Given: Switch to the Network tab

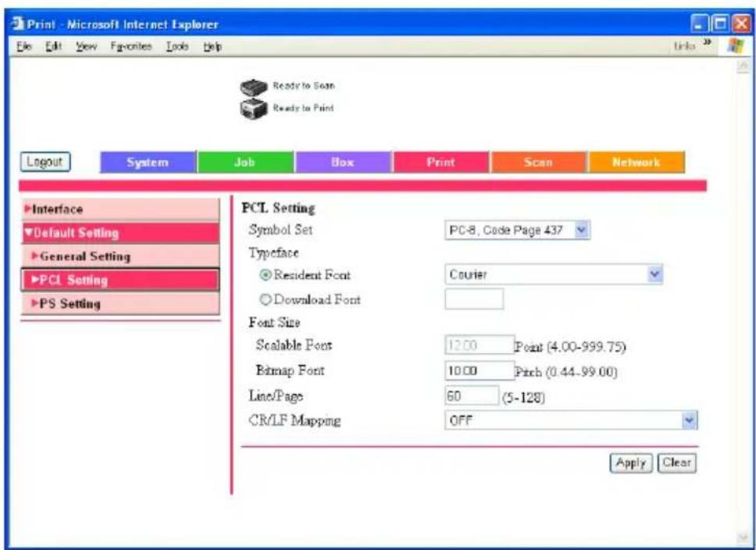Looking at the screenshot, I should (637, 162).
